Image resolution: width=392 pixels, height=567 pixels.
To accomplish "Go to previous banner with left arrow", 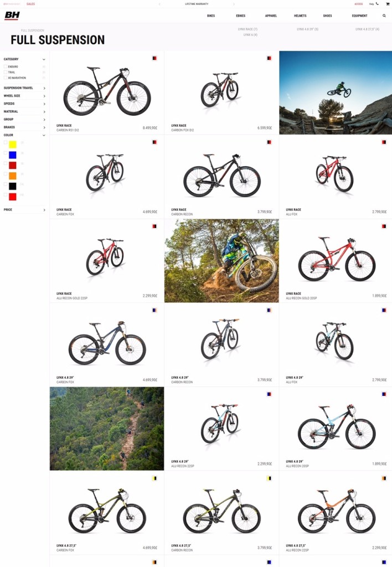I will [159, 4].
